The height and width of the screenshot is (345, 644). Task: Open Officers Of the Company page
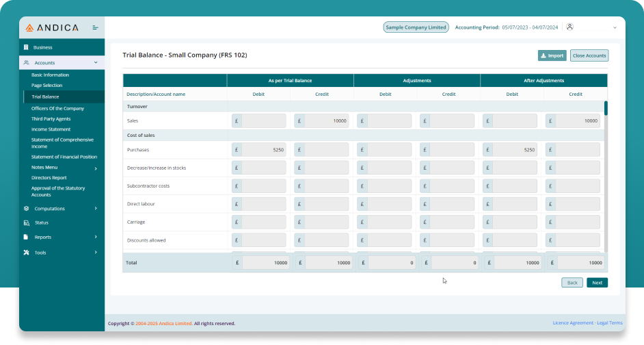point(57,108)
